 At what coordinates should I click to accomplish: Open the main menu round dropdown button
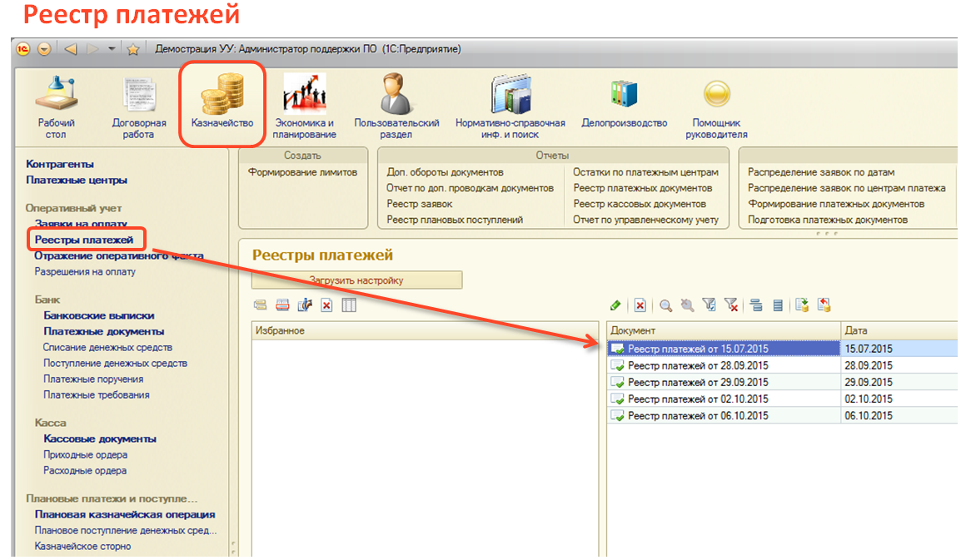click(x=43, y=49)
